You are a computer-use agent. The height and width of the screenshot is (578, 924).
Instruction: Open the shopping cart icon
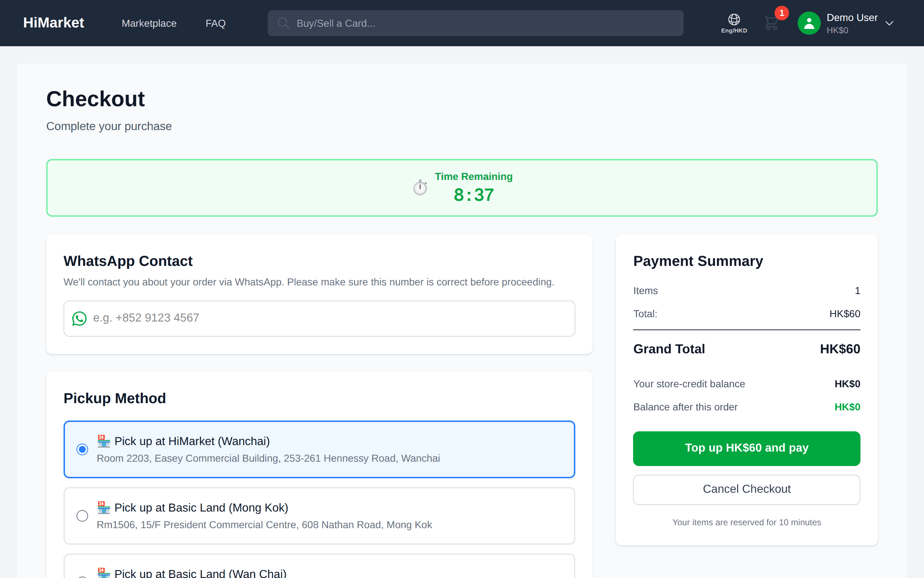771,23
